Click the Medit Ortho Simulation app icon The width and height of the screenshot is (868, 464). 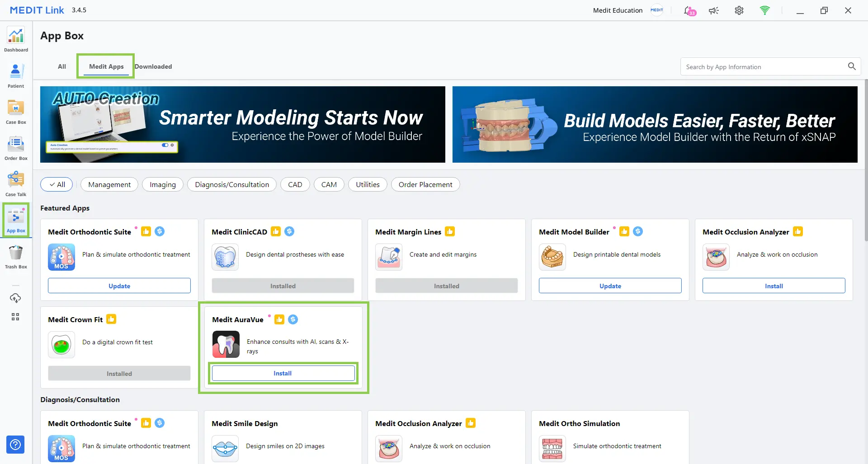(552, 449)
